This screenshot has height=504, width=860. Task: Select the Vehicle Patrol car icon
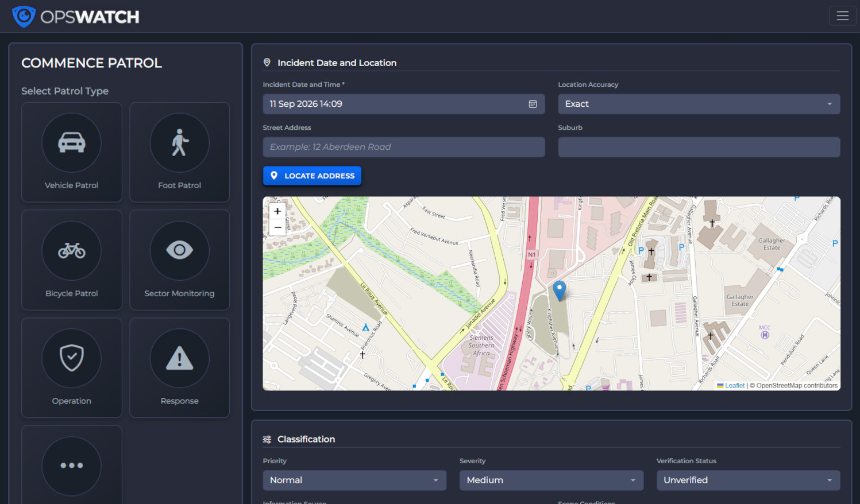[x=72, y=142]
